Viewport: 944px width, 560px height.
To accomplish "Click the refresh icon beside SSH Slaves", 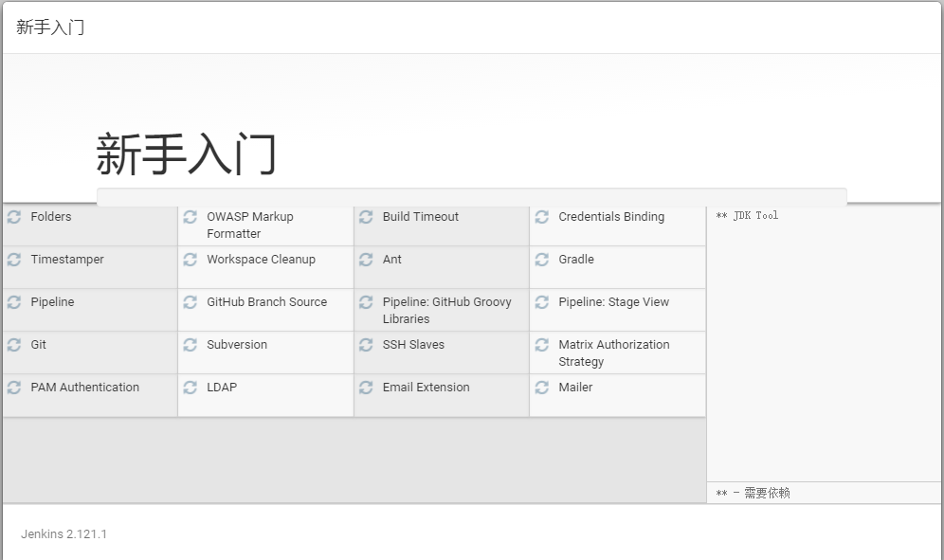I will (366, 345).
